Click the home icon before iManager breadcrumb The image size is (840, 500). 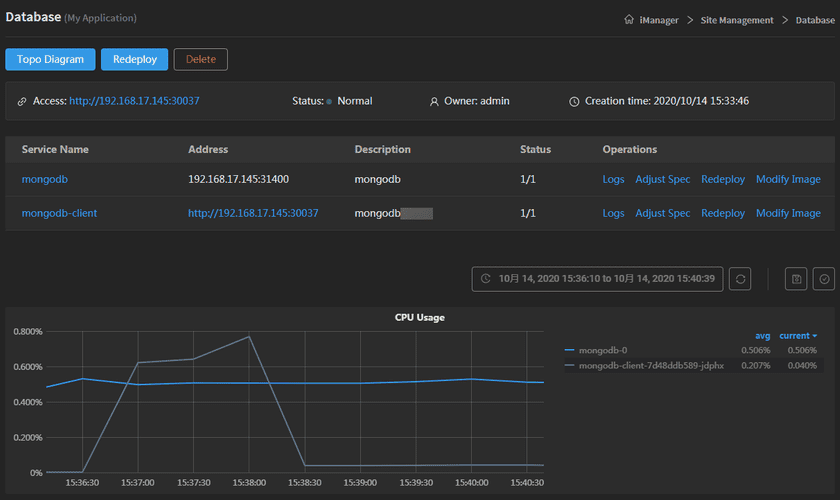[628, 20]
